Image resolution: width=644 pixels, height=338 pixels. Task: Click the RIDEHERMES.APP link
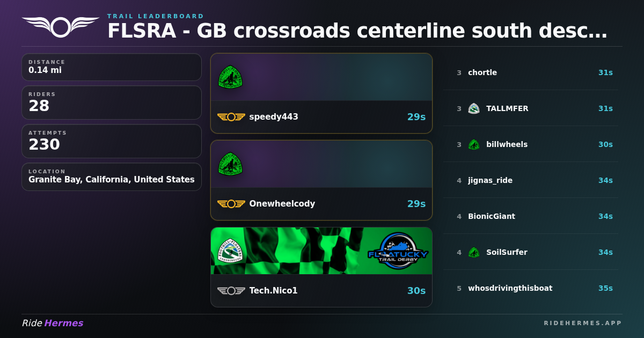583,323
